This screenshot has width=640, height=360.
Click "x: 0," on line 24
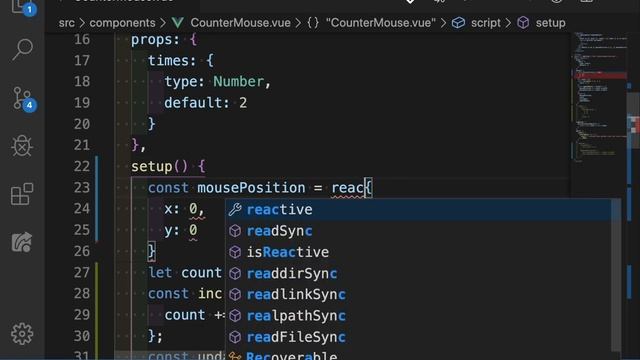pyautogui.click(x=184, y=209)
